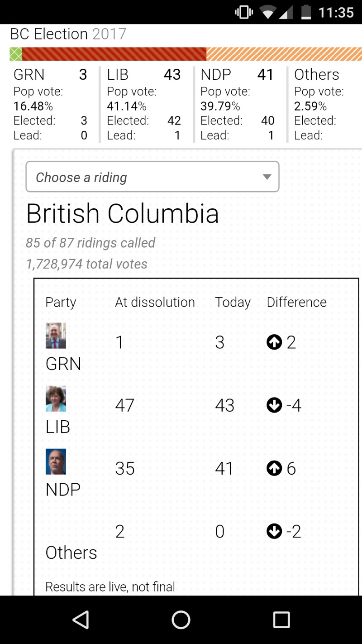Screen dimensions: 362x644
Task: Tap the LIB down-arrow difference icon
Action: 274,405
